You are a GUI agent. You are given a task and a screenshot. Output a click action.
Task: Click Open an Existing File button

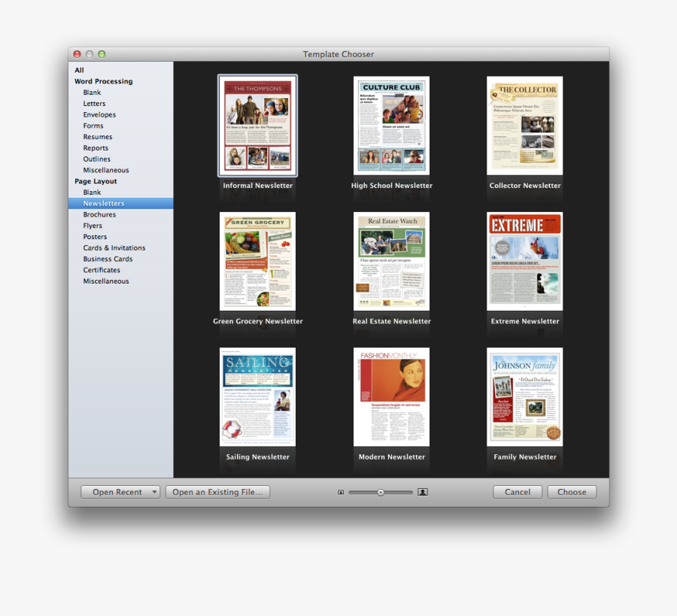pyautogui.click(x=217, y=492)
